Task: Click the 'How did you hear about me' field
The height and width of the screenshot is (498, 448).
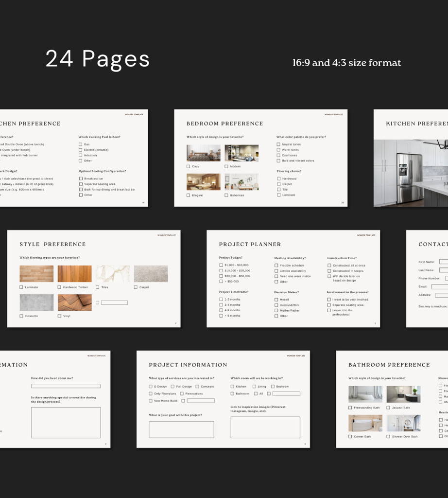Action: coord(66,386)
